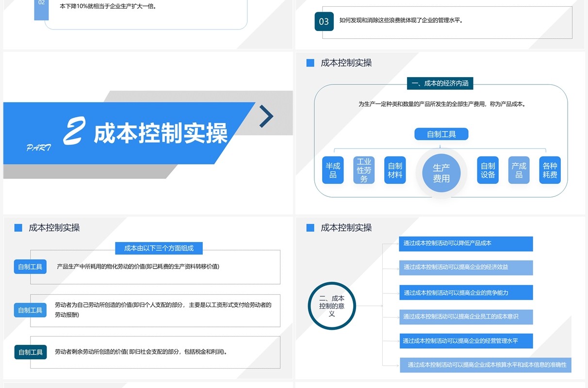Screen dimensions: 588x388
Task: Select the text "劳动者剩余劳动所创造的价值"
Action: tap(90, 352)
